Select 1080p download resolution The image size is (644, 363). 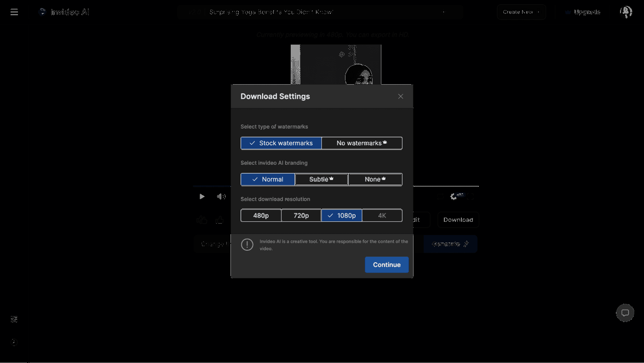click(x=342, y=215)
